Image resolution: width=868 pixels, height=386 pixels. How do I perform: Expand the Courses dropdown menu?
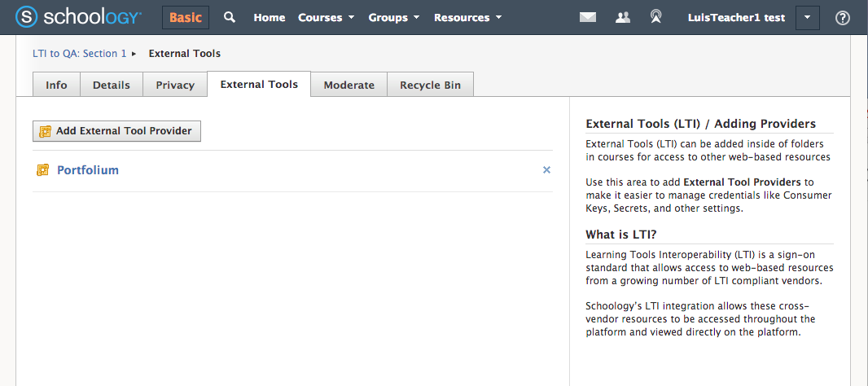point(326,17)
